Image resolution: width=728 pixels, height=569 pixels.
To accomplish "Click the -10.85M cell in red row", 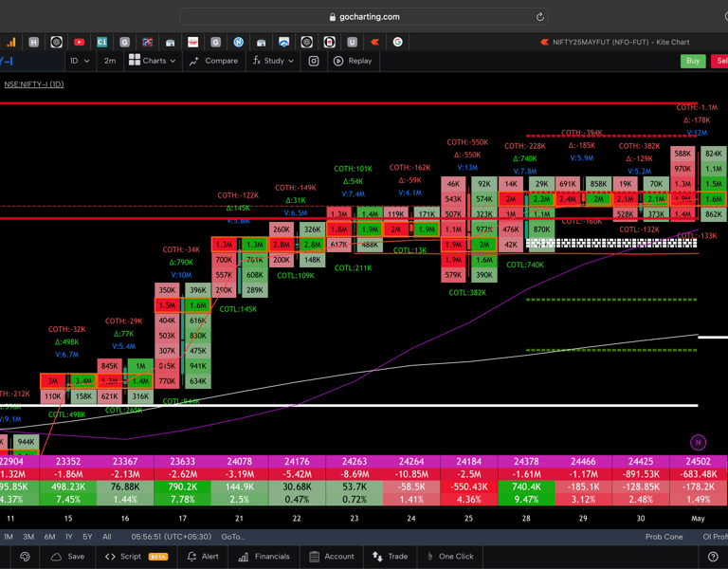I will coord(411,474).
